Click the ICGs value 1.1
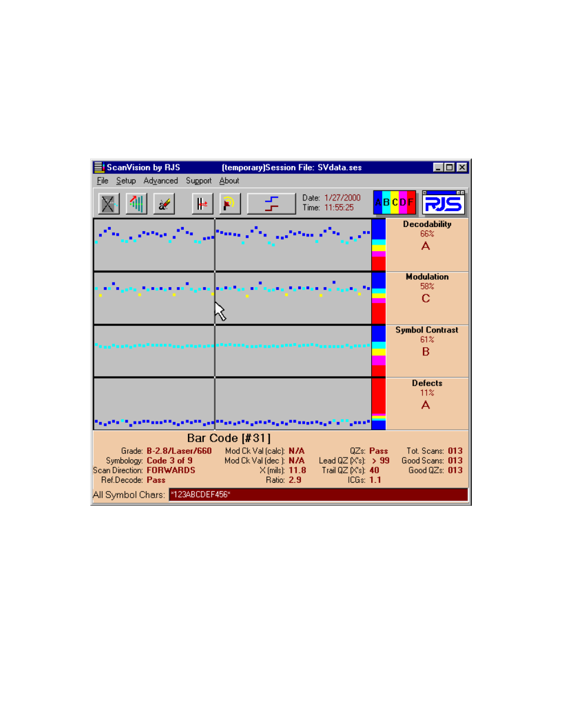The height and width of the screenshot is (728, 562). point(375,480)
